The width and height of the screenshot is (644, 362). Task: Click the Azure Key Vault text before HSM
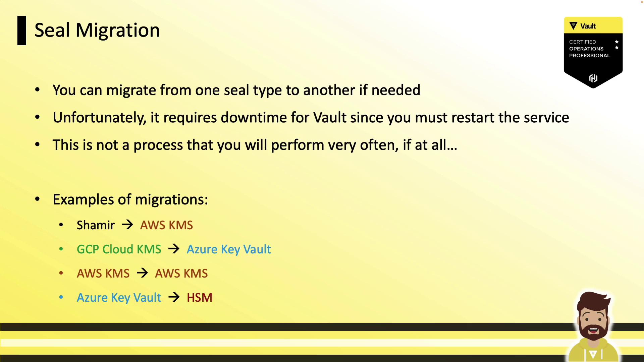tap(119, 298)
